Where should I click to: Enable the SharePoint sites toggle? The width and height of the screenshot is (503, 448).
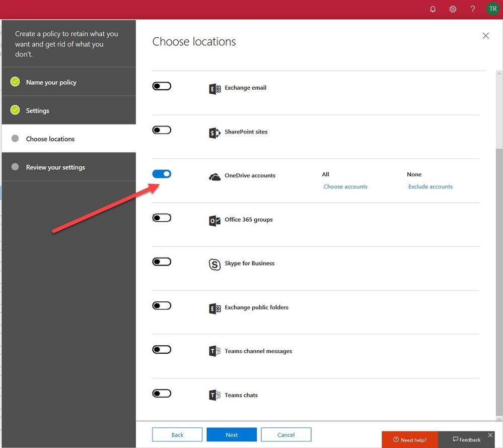[x=162, y=130]
